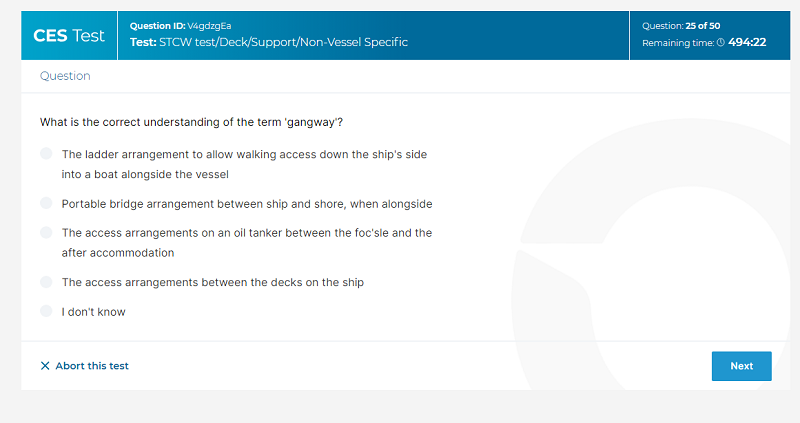Click the label text 'I don't know'

(x=93, y=312)
